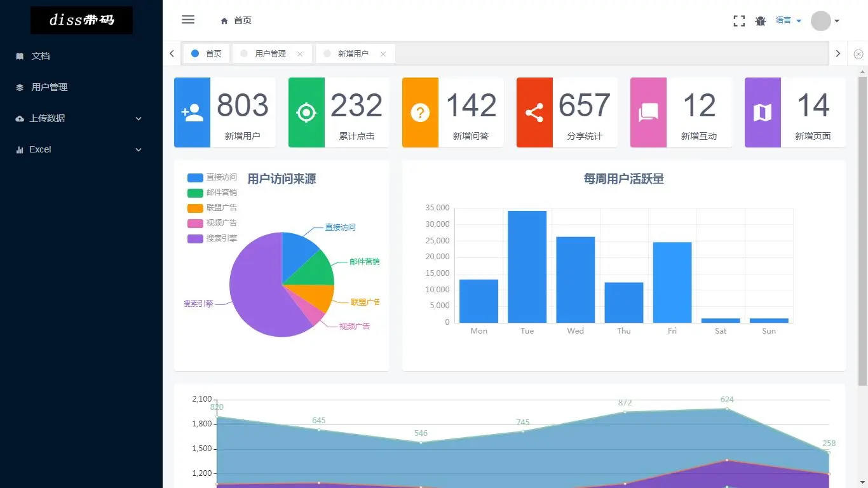
Task: Switch to the 新增用户 tab
Action: 355,54
